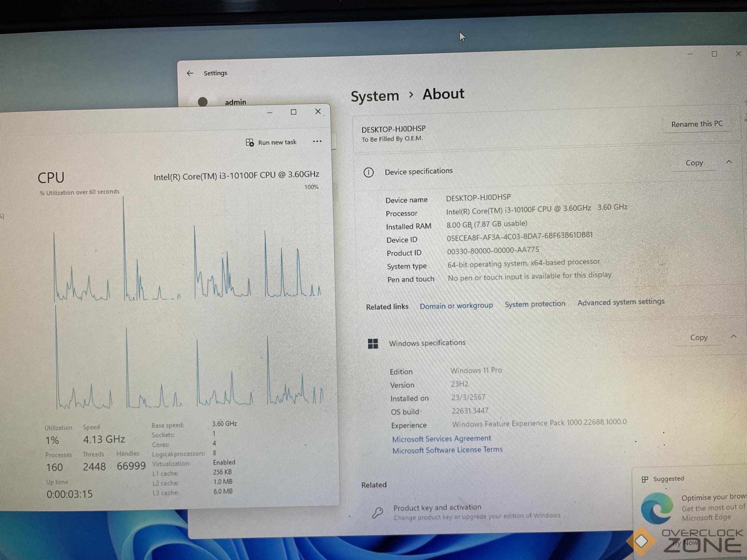Open the Task Manager three-dots menu
This screenshot has height=560, width=747.
pos(317,141)
